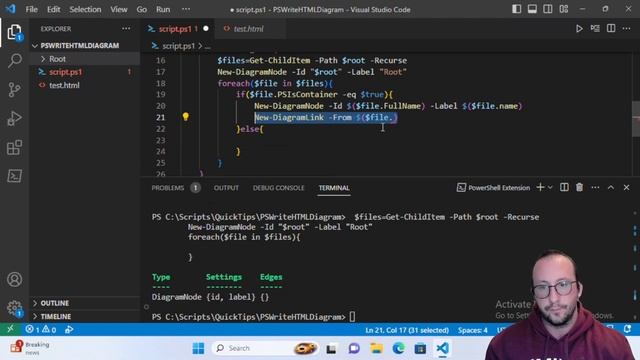The height and width of the screenshot is (360, 640).
Task: Open the Edit menu
Action: [53, 9]
